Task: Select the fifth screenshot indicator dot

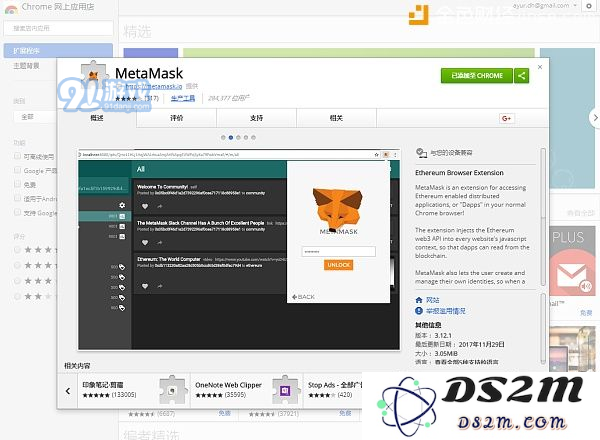Action: (253, 137)
